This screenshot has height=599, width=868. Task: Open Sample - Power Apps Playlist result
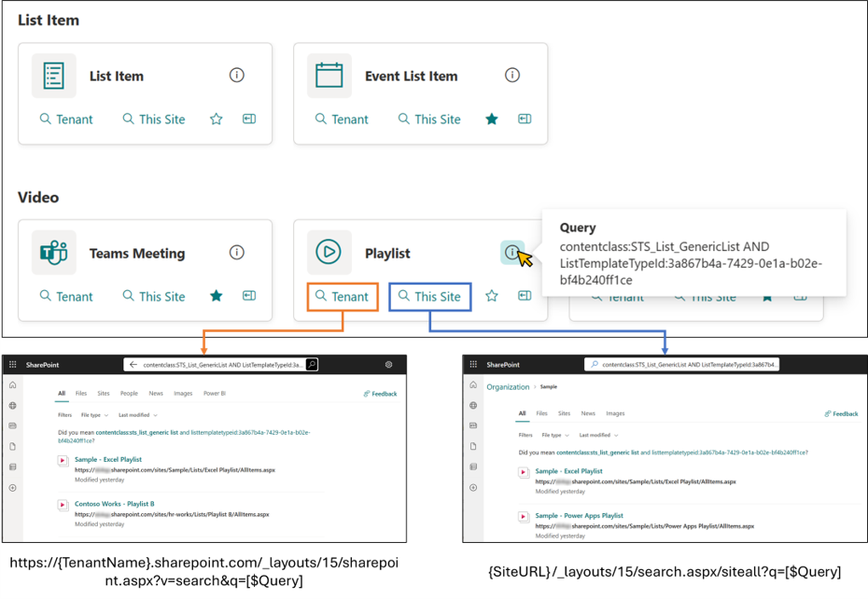click(x=579, y=515)
